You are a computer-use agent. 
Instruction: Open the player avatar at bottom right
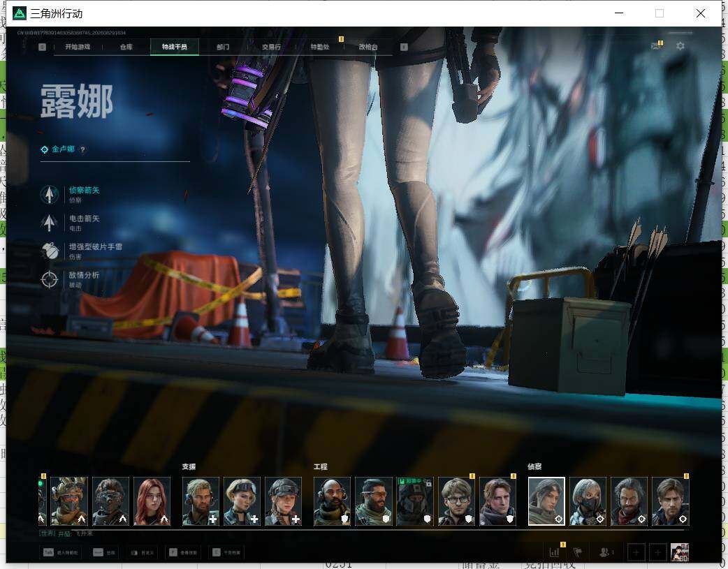click(680, 552)
